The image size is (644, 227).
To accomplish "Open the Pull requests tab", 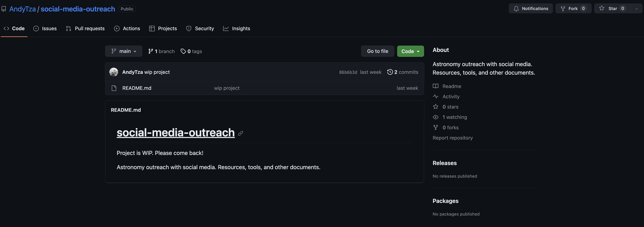I will click(85, 29).
